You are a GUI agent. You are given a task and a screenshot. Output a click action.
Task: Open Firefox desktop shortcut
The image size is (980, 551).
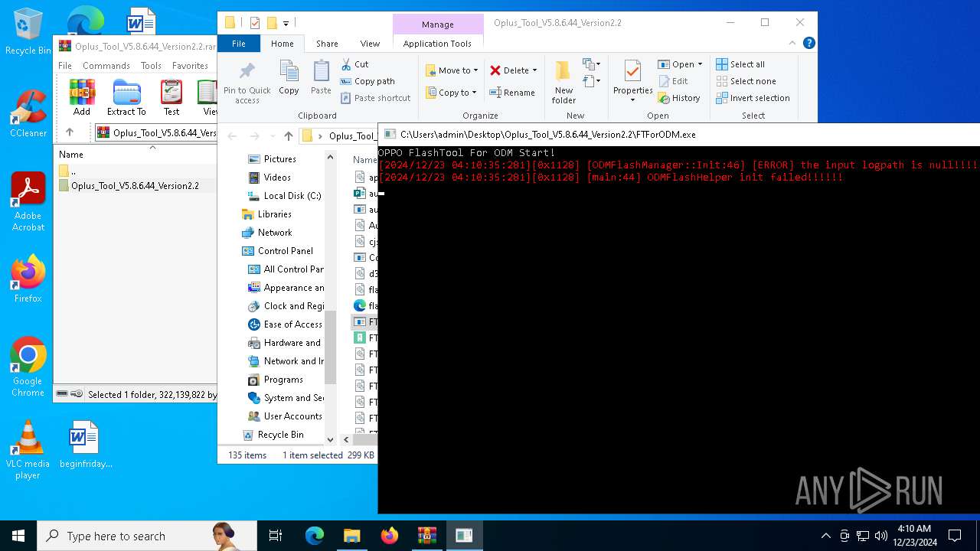28,279
